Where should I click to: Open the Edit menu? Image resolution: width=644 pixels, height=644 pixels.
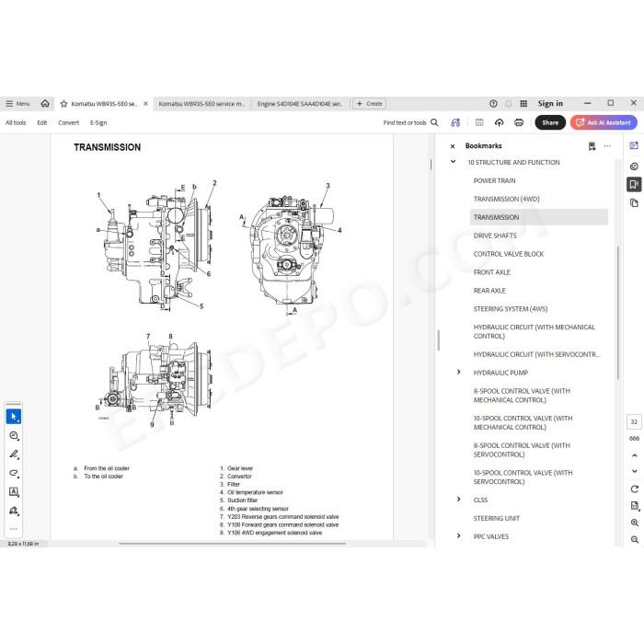[x=42, y=122]
